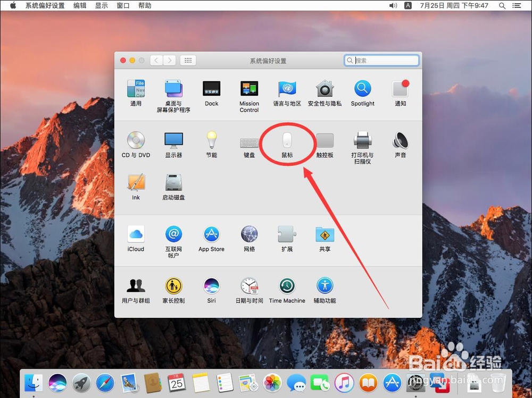Screen dimensions: 532x398
Task: Open App Store pane in preferences window
Action: [211, 239]
